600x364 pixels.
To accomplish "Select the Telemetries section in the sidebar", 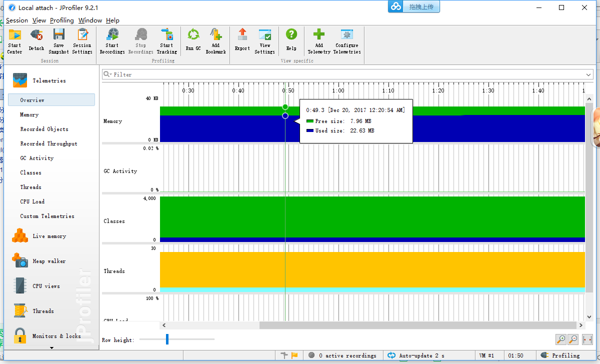I will pos(50,80).
